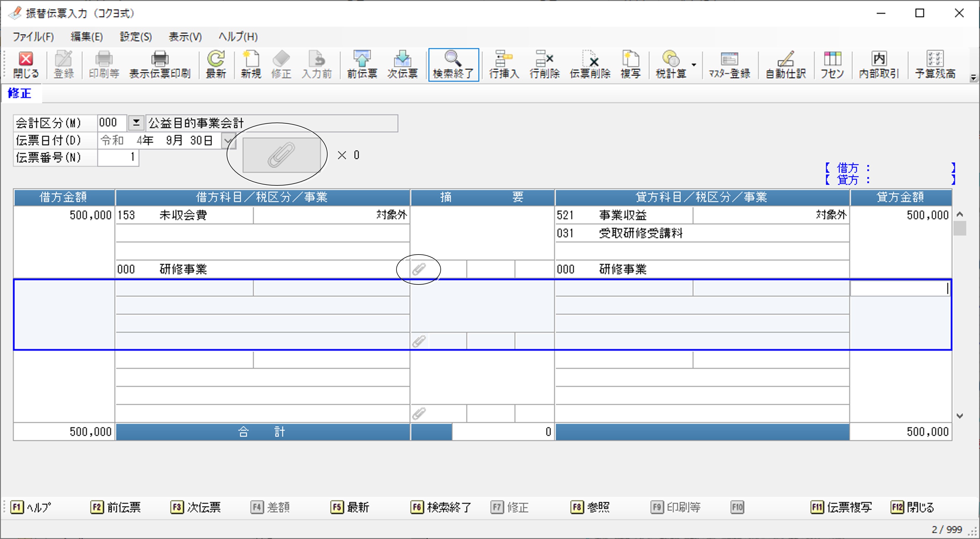Expand the 伝票日付 date picker
Image resolution: width=980 pixels, height=539 pixels.
tap(227, 141)
